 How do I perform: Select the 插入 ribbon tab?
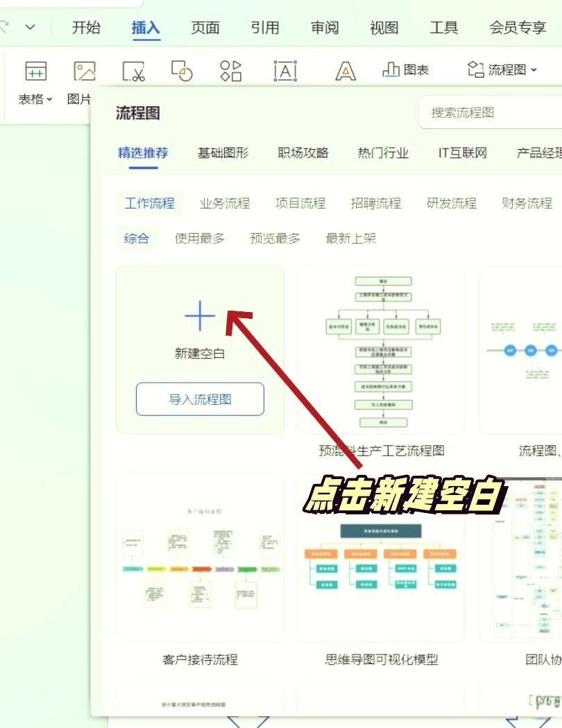point(146,28)
